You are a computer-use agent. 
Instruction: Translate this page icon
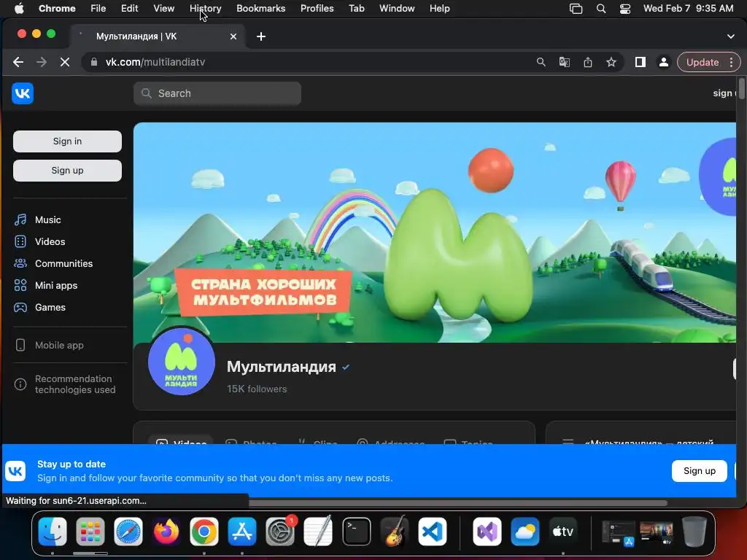[564, 62]
